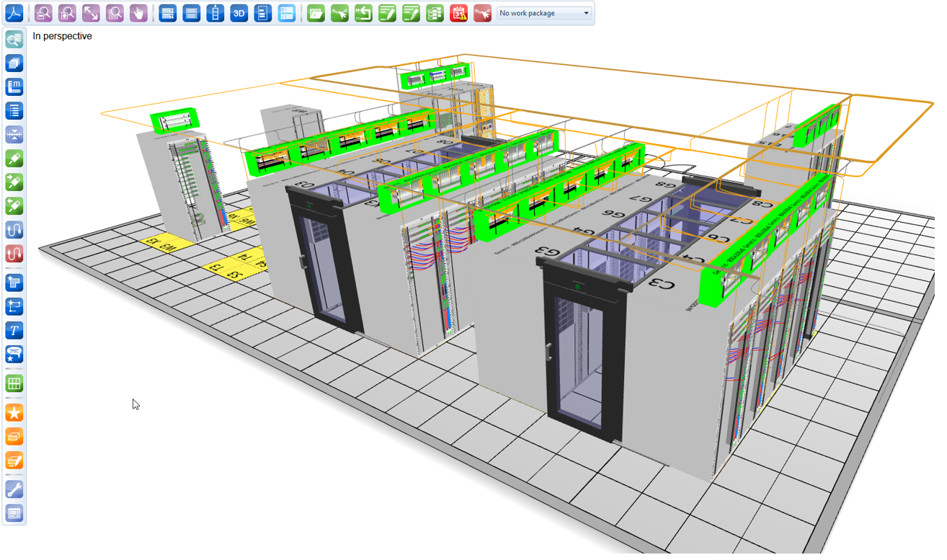Select the Pan hand tool
Image resolution: width=947 pixels, height=560 pixels.
coord(138,12)
